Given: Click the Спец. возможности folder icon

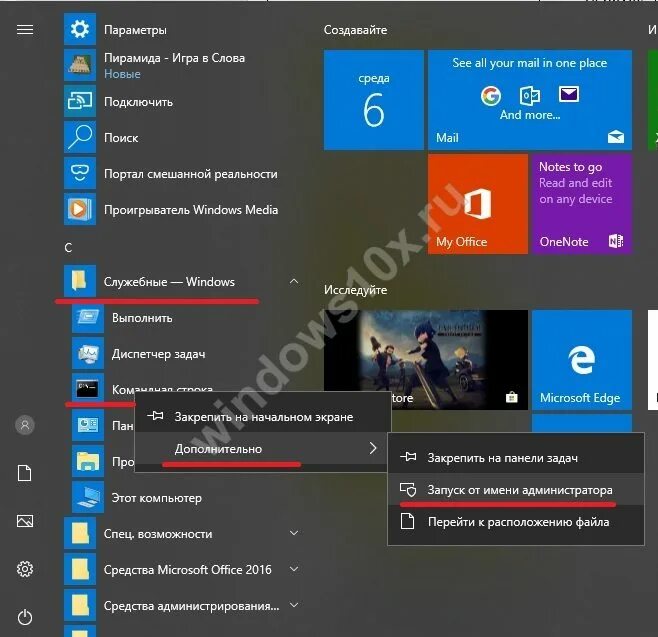Looking at the screenshot, I should click(x=80, y=533).
